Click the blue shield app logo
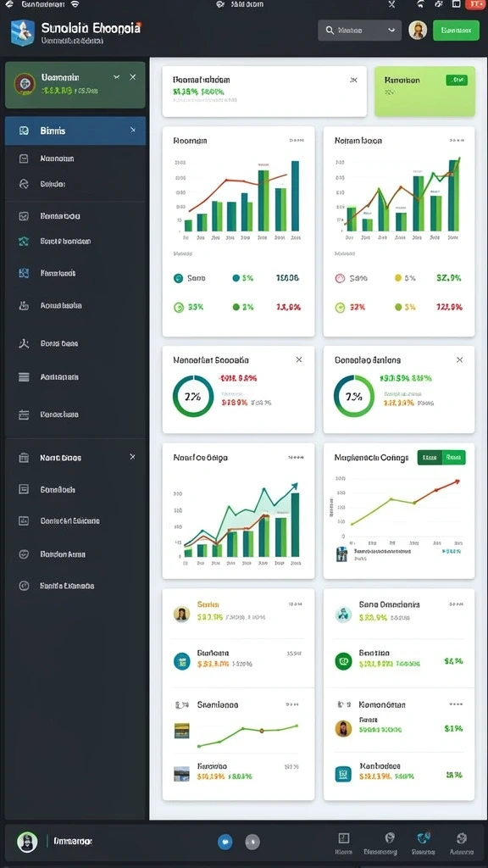 [x=23, y=32]
